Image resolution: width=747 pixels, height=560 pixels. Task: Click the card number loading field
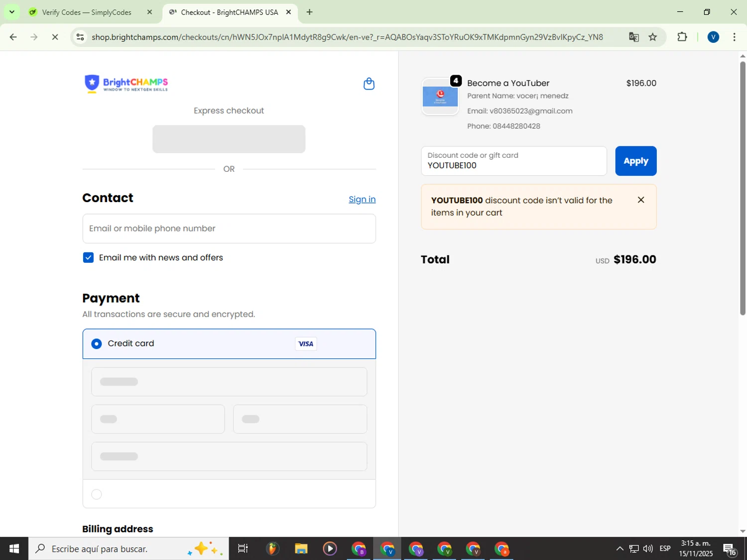pos(229,382)
